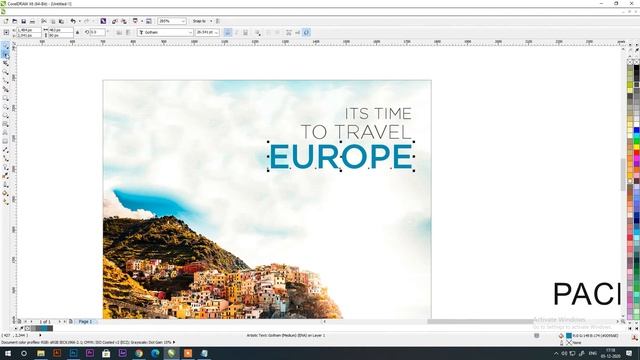Switch to the Page 1 tab

click(85, 322)
